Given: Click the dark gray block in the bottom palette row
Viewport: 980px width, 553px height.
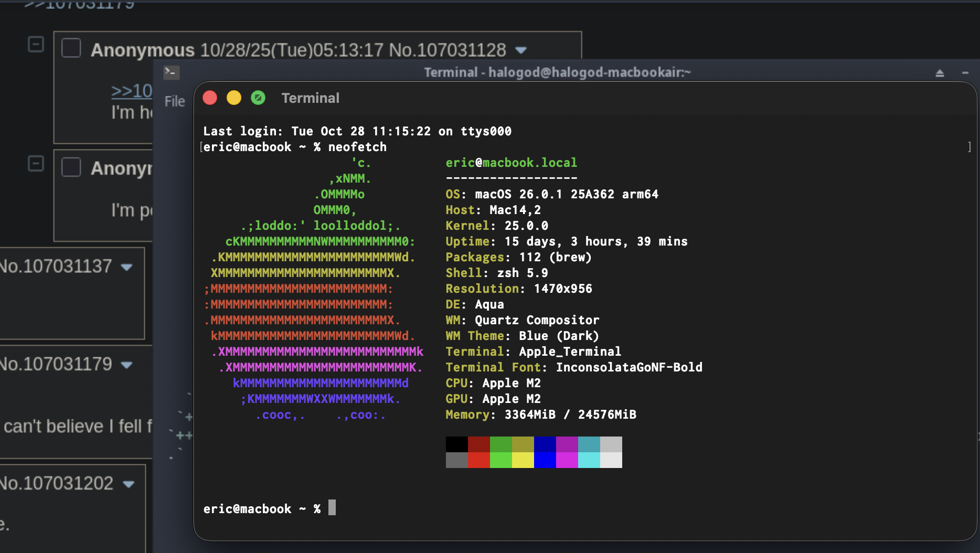Looking at the screenshot, I should coord(457,460).
